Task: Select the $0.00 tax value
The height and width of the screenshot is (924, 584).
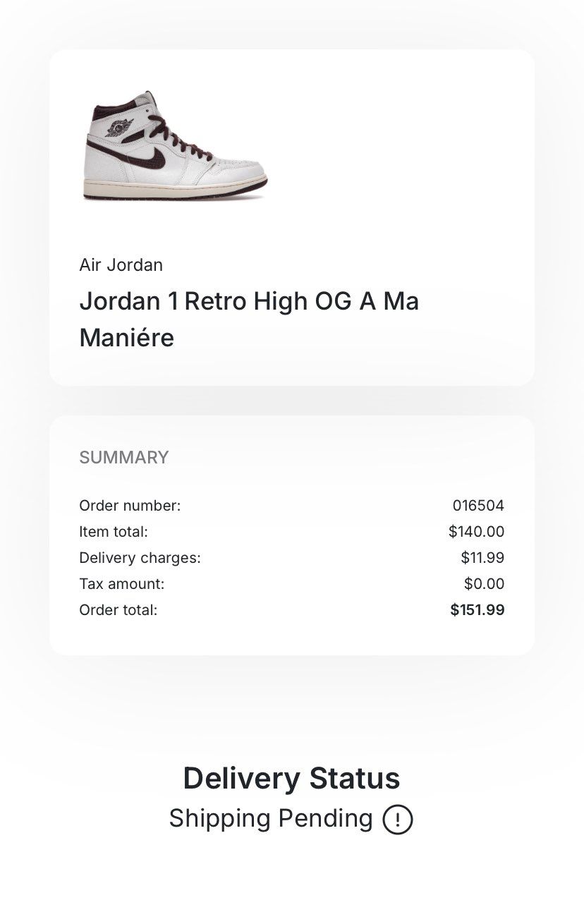Action: (x=484, y=584)
